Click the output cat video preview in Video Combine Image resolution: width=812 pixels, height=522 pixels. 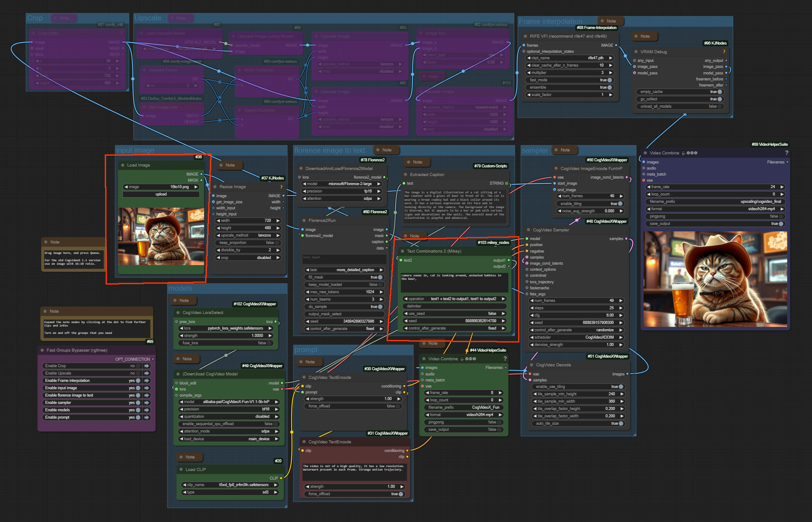point(715,279)
